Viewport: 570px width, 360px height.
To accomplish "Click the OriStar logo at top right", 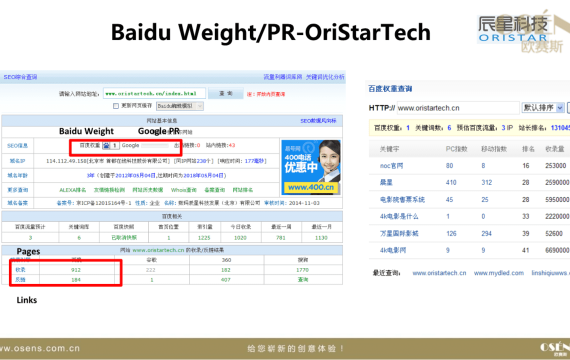I will coord(514,29).
